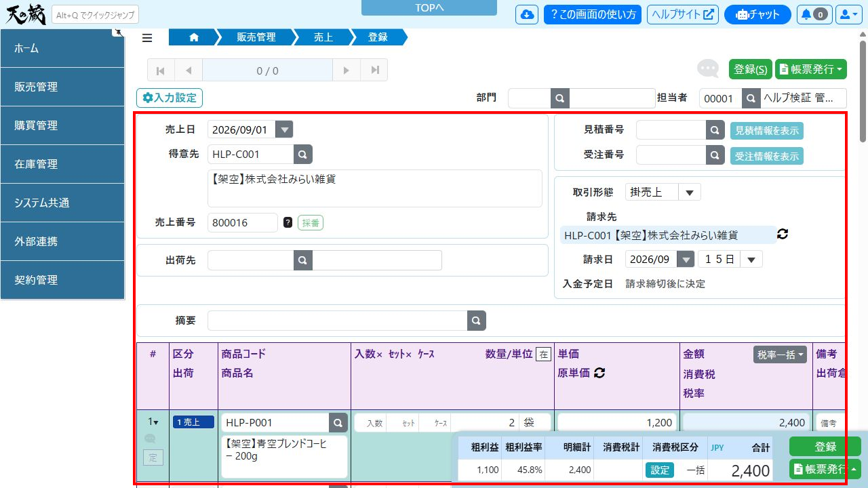
Task: Click the 売上番号 input field
Action: coord(243,222)
